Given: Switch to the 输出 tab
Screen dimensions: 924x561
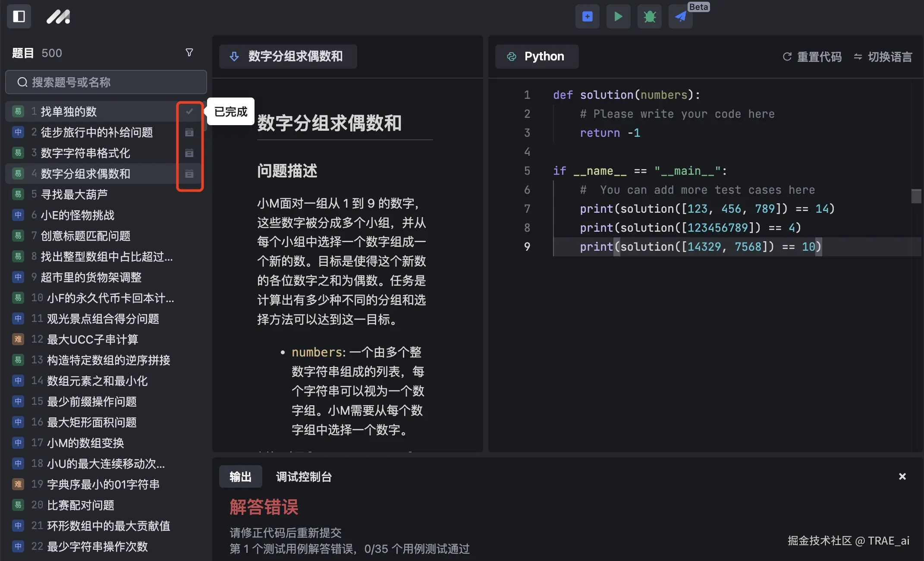Looking at the screenshot, I should coord(240,476).
